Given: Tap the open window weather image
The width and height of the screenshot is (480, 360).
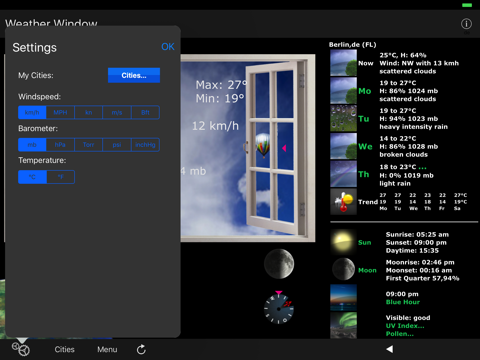Looking at the screenshot, I should pos(248,148).
